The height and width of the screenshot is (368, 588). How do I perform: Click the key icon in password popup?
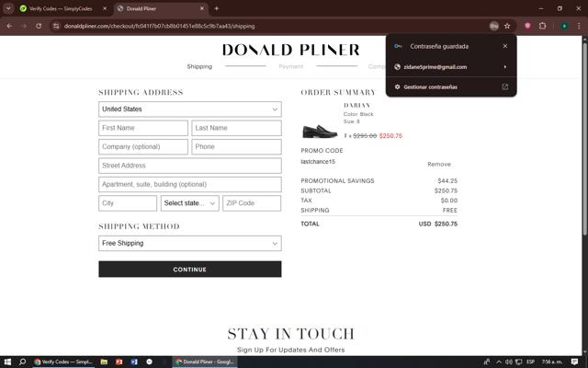[x=398, y=46]
